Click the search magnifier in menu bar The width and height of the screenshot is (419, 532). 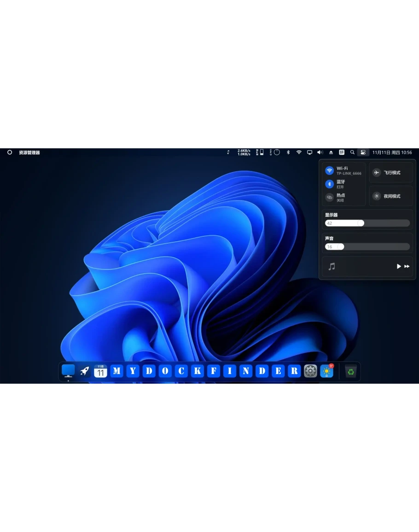coord(352,152)
